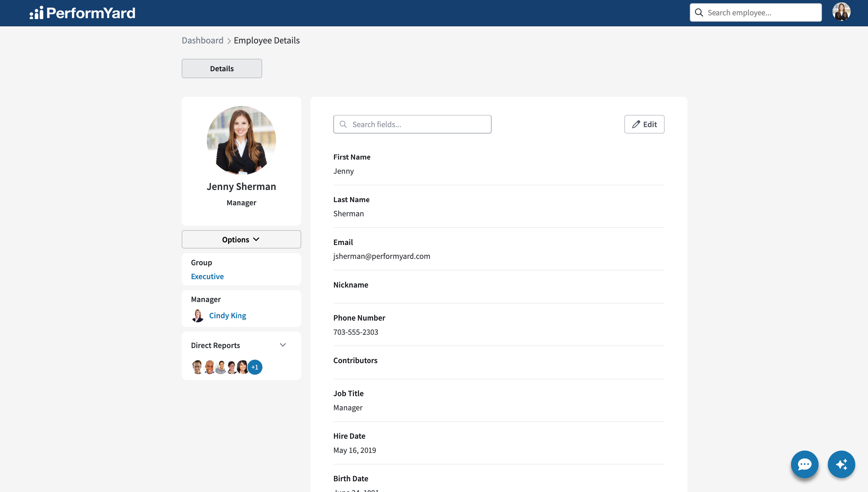Click the Phone Number label
This screenshot has height=492, width=868.
[x=359, y=318]
